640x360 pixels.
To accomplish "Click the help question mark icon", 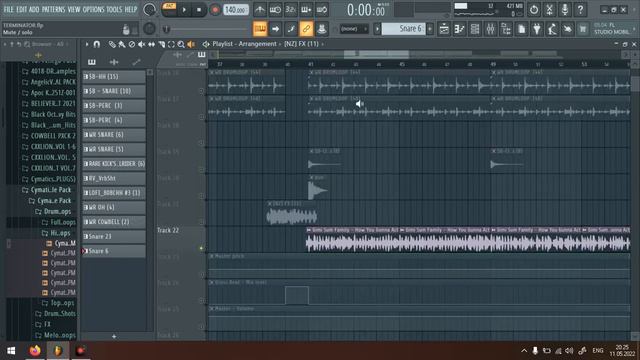I will point(580,9).
